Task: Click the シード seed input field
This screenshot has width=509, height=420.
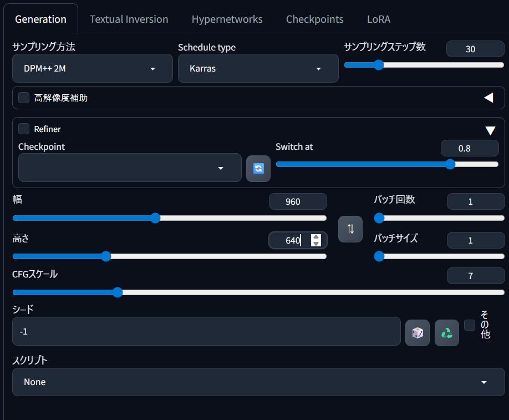Action: [206, 331]
